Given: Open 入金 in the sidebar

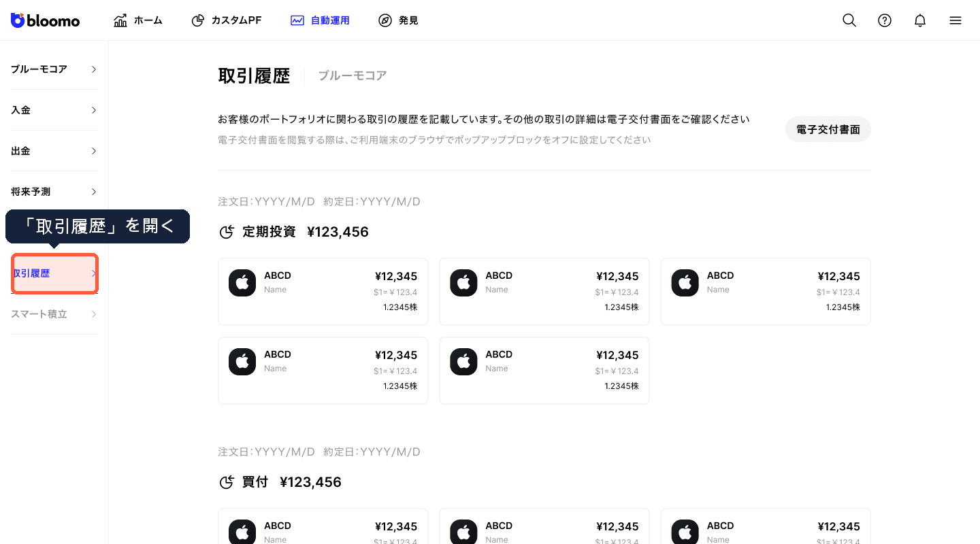Looking at the screenshot, I should [x=54, y=110].
